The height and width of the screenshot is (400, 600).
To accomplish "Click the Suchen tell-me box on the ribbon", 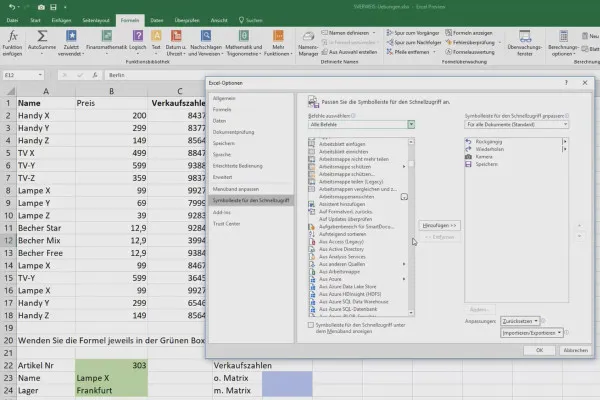I will 251,20.
